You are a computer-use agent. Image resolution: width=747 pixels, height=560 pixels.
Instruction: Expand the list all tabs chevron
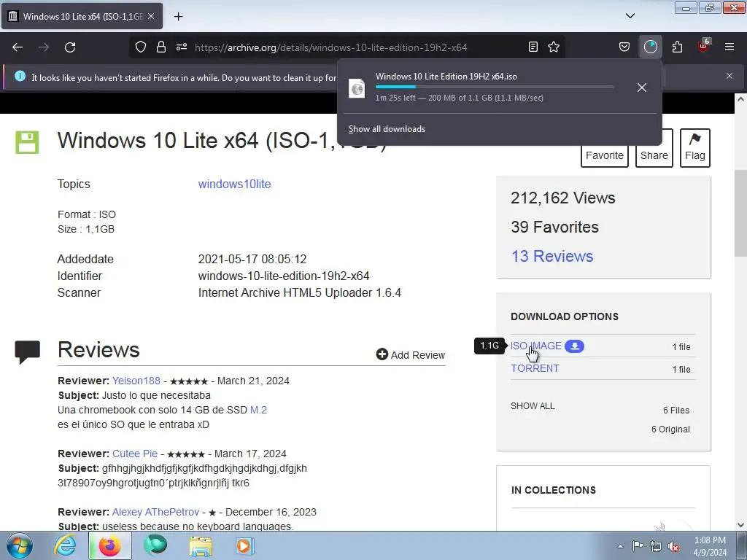[630, 16]
